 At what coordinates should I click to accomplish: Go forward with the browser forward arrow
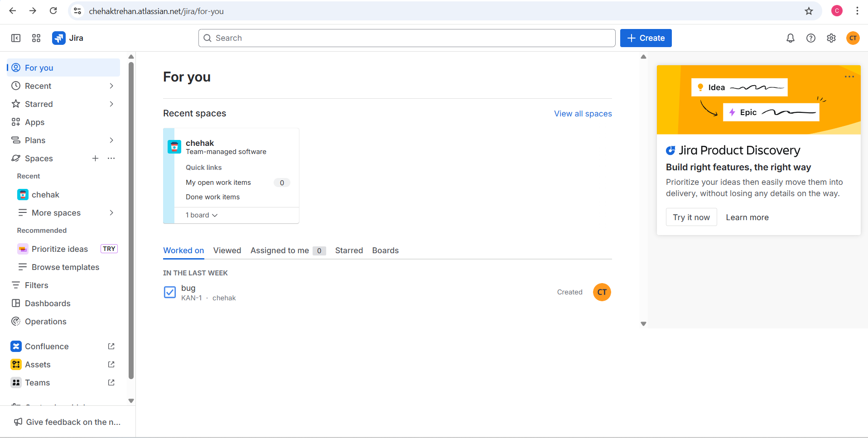click(33, 11)
